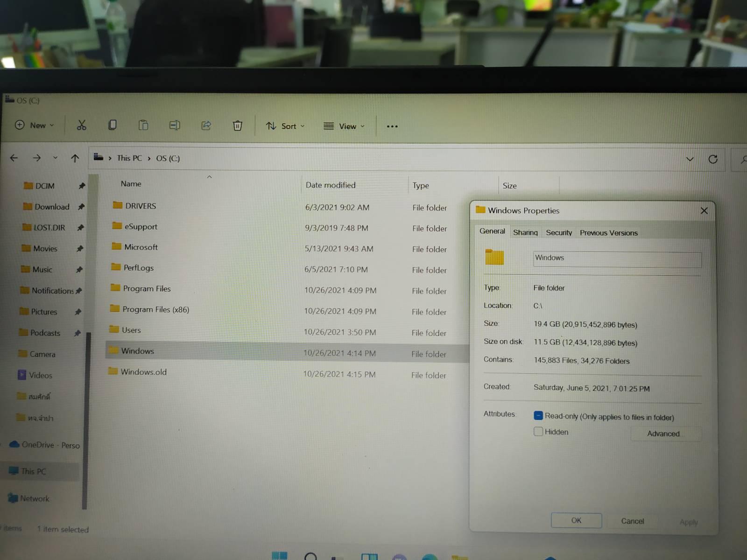Select the eSupport folder icon
The height and width of the screenshot is (560, 747).
(x=117, y=226)
